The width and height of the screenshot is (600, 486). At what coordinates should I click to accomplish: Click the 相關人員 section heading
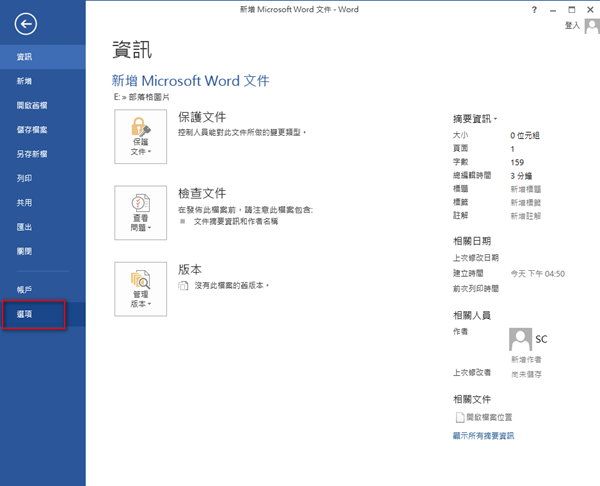(x=472, y=315)
